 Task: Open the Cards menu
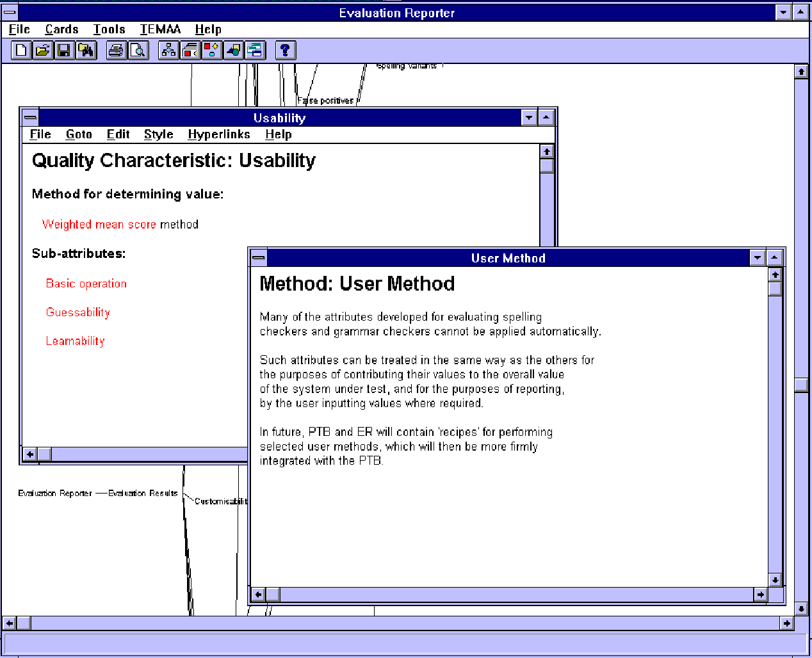(61, 29)
